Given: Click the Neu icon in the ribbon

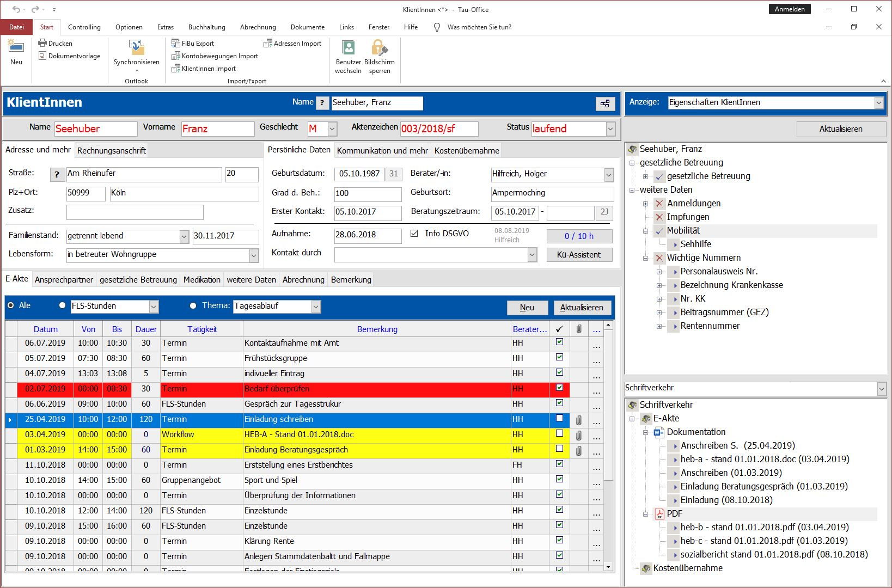Looking at the screenshot, I should pyautogui.click(x=16, y=48).
